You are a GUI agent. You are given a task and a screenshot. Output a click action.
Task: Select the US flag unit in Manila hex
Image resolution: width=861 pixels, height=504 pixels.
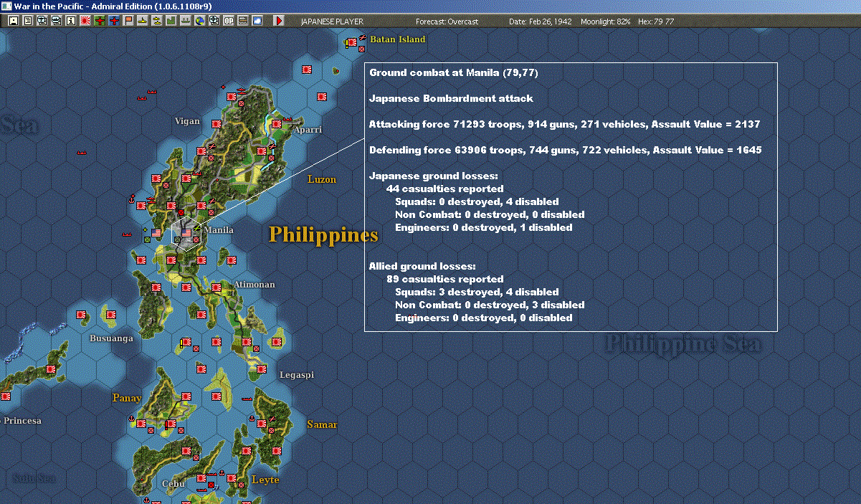pyautogui.click(x=187, y=233)
